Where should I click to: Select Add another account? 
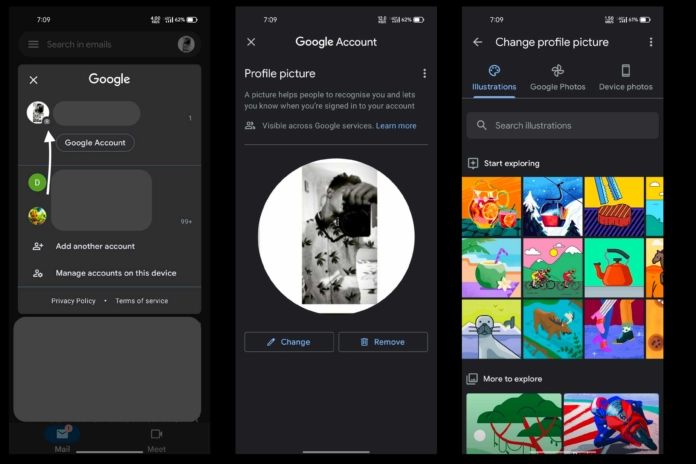[94, 246]
